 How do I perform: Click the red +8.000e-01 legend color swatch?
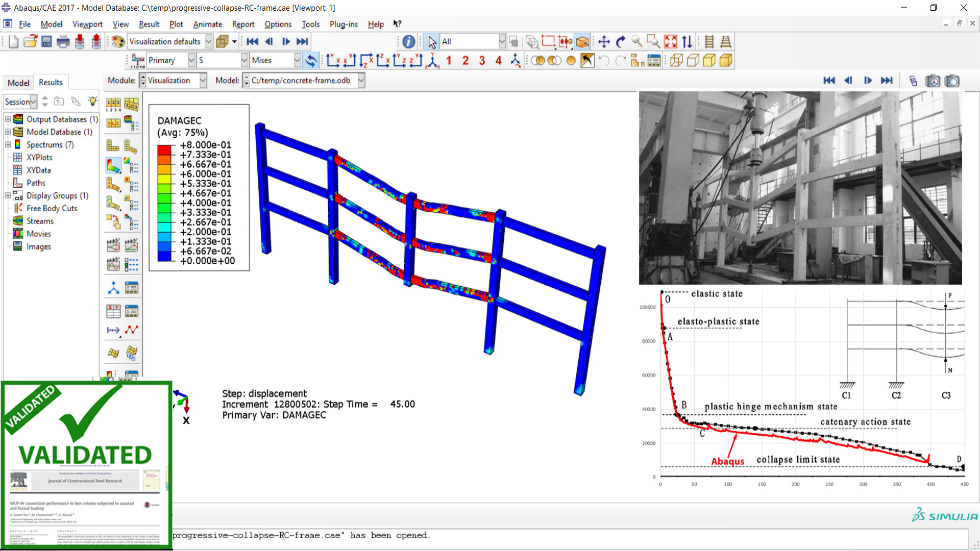[164, 150]
